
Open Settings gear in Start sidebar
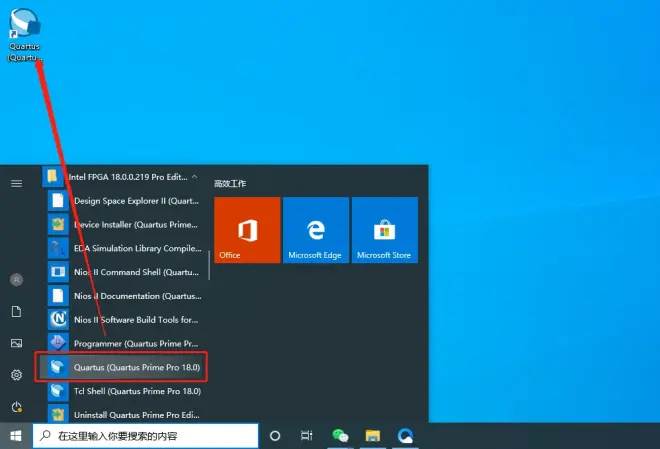(x=16, y=375)
